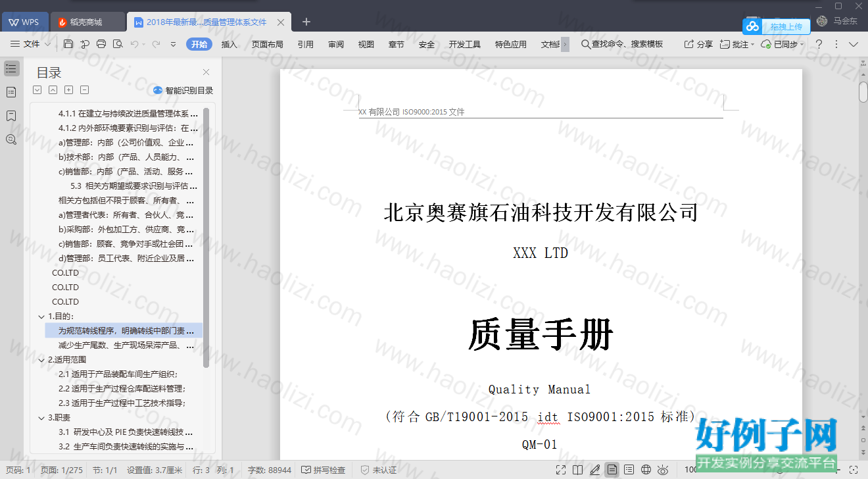Image resolution: width=868 pixels, height=479 pixels.
Task: Open the chapter navigation sidebar icon
Action: click(11, 92)
